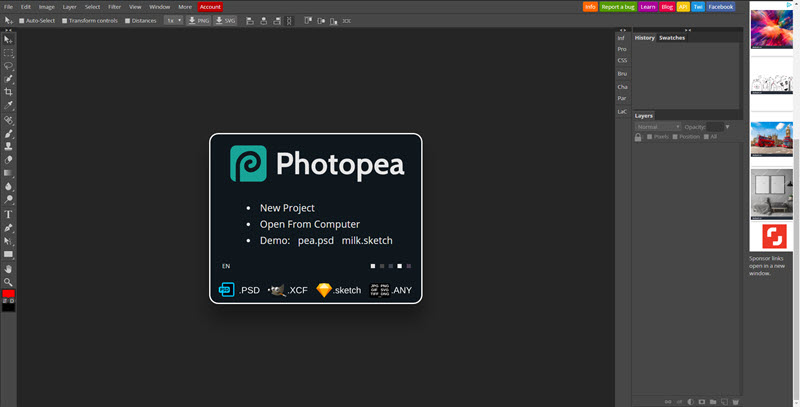The width and height of the screenshot is (800, 407).
Task: Enable the Auto-Select checkbox
Action: [x=21, y=21]
